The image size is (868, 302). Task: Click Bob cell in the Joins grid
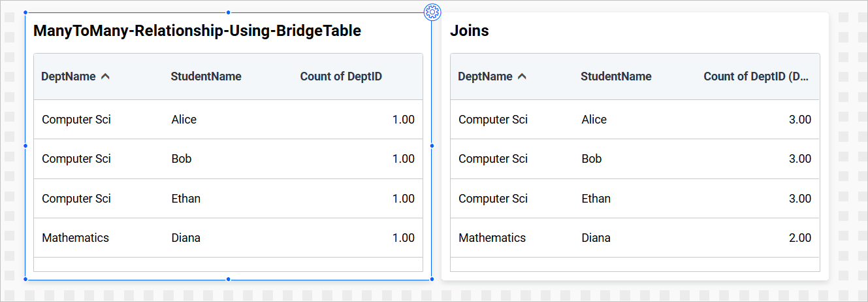click(592, 159)
